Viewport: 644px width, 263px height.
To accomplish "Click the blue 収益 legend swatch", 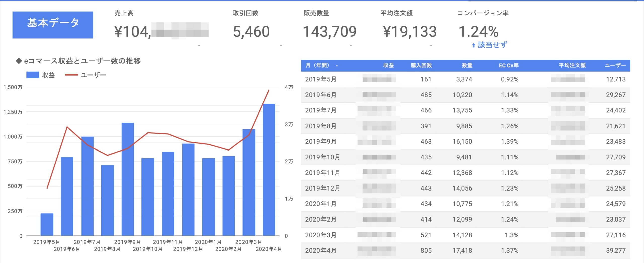I will pyautogui.click(x=33, y=75).
